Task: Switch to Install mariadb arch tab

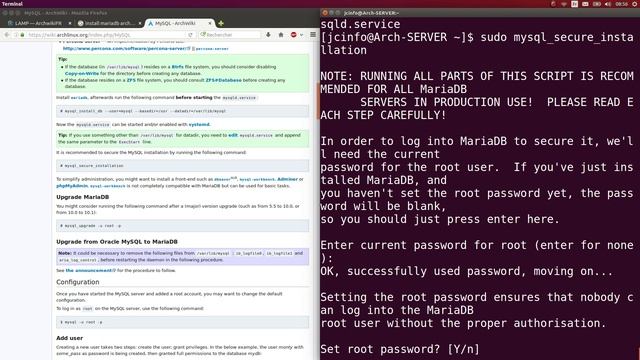Action: tap(108, 23)
